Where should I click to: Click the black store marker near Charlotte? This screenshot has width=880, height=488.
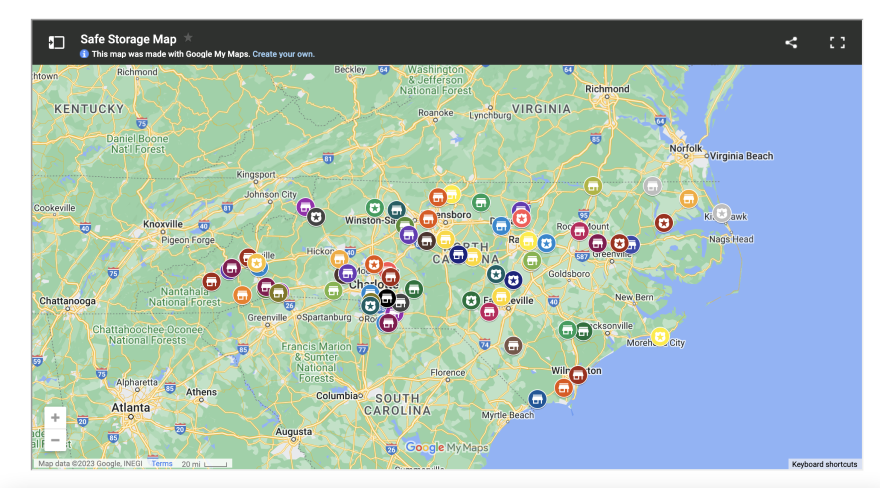(x=387, y=298)
